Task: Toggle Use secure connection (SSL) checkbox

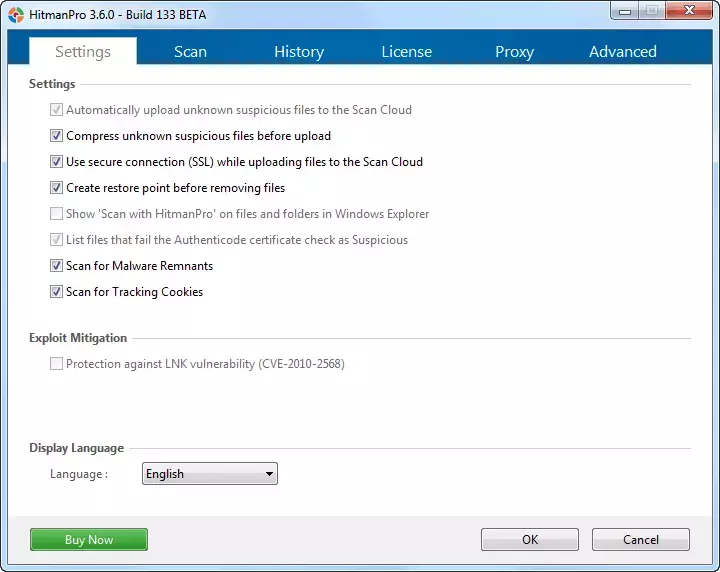Action: point(56,162)
